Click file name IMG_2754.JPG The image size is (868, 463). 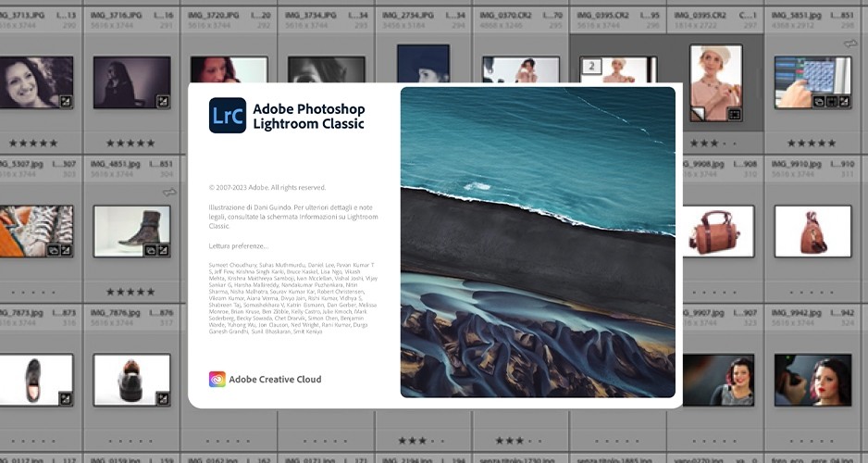[407, 15]
